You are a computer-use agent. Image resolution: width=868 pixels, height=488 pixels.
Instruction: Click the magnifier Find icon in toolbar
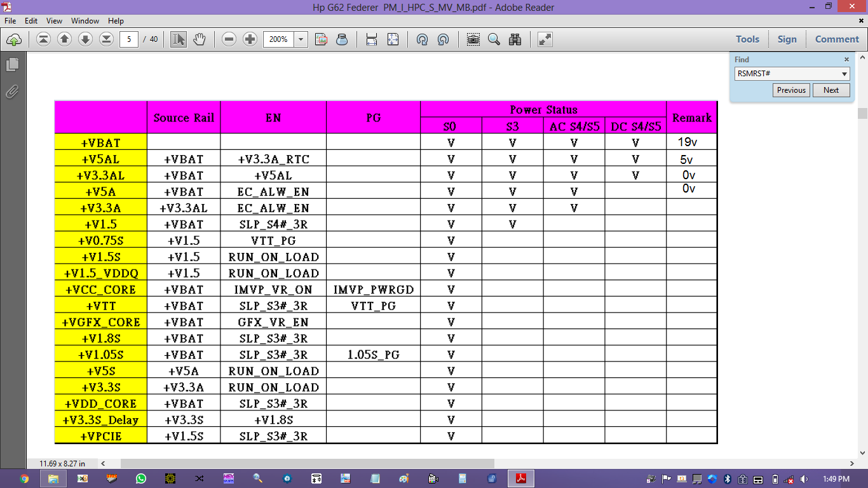tap(494, 39)
